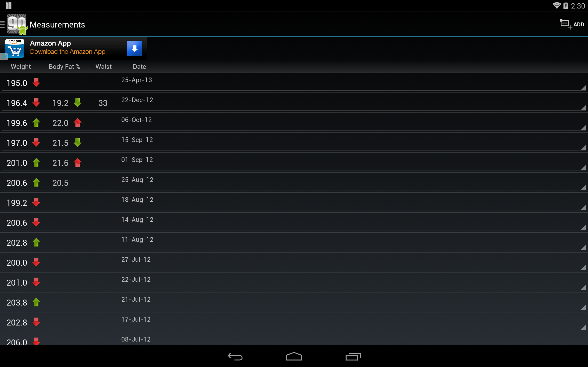Open the Download the Amazon App link
This screenshot has width=588, height=367.
[x=68, y=52]
